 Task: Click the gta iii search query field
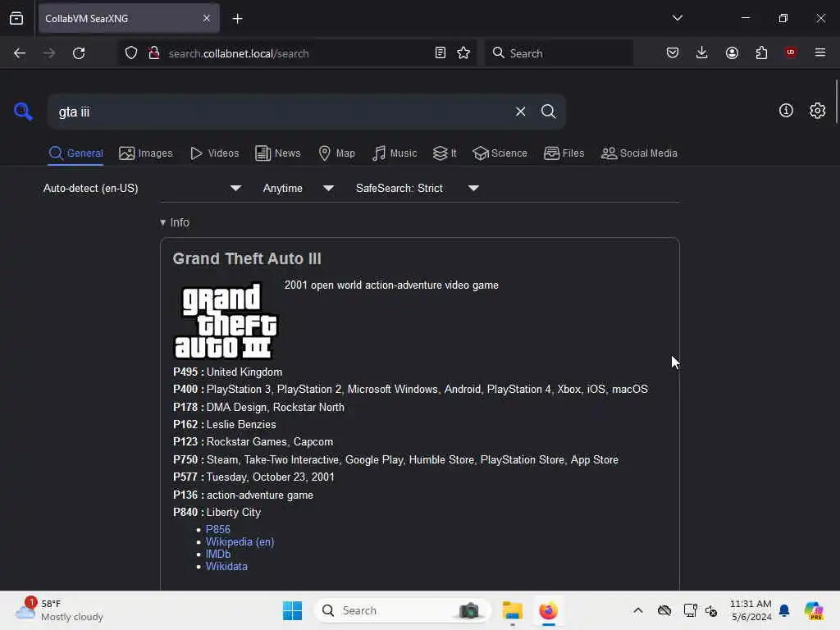279,112
